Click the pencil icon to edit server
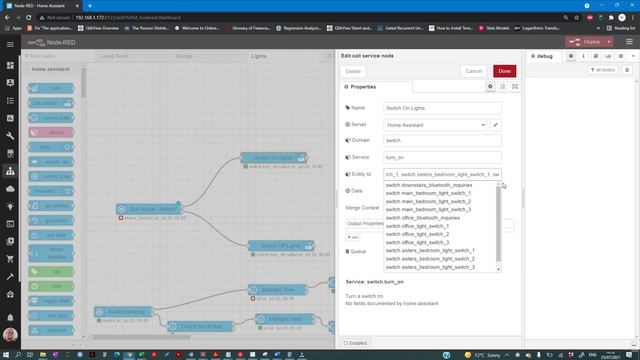 point(496,125)
